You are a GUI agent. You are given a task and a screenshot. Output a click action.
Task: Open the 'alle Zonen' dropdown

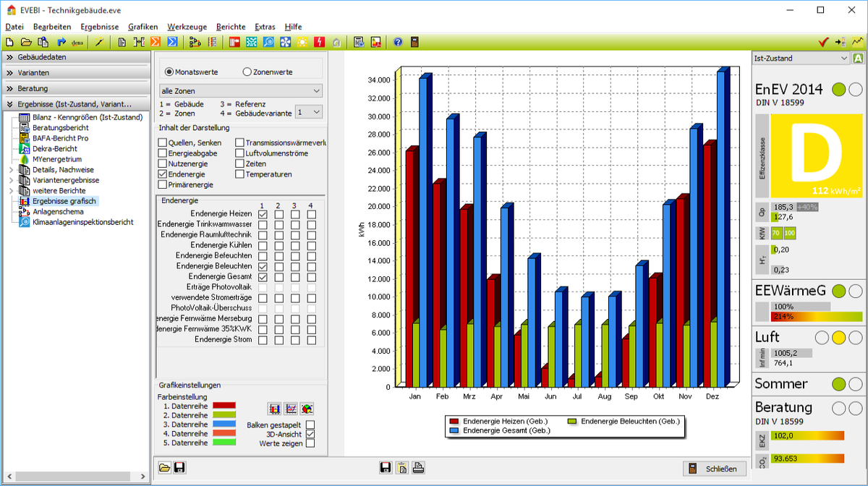pyautogui.click(x=241, y=91)
